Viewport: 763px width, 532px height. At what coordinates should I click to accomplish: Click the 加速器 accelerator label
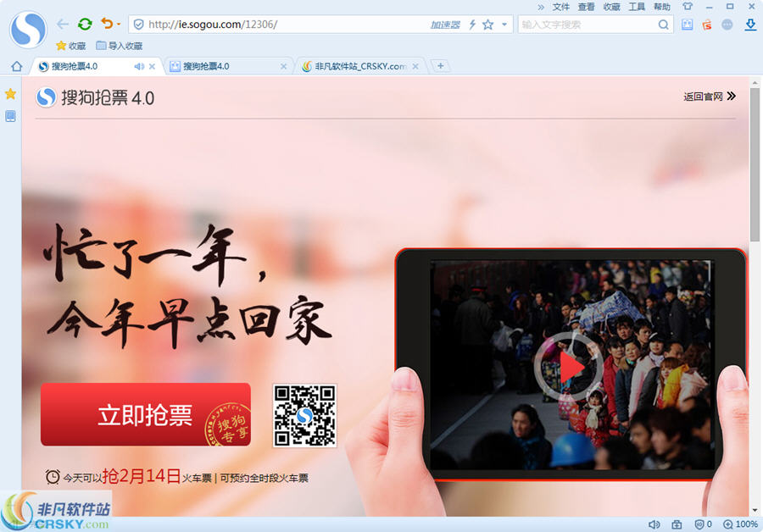pyautogui.click(x=445, y=25)
